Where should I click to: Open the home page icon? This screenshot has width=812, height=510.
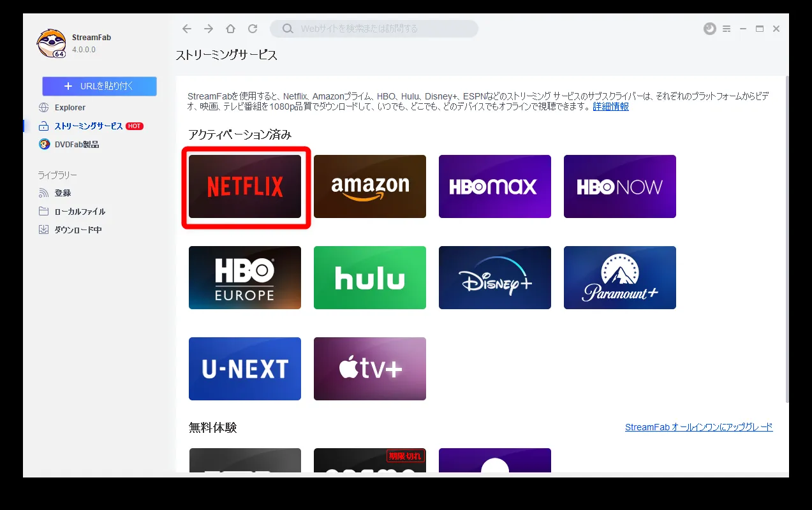pos(230,29)
